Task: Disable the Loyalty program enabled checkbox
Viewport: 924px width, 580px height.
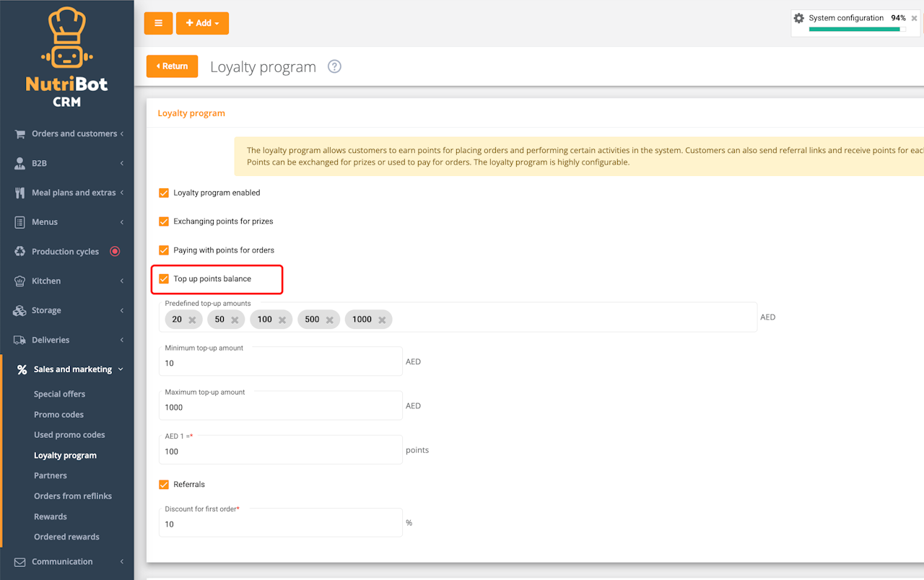Action: coord(164,193)
